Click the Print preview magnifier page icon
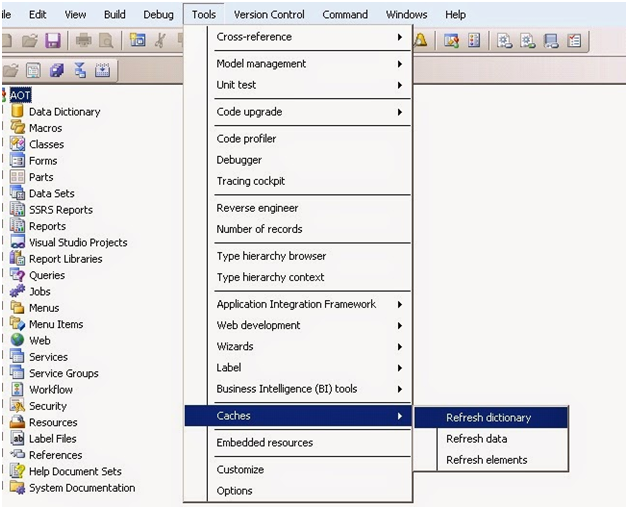 pyautogui.click(x=106, y=41)
